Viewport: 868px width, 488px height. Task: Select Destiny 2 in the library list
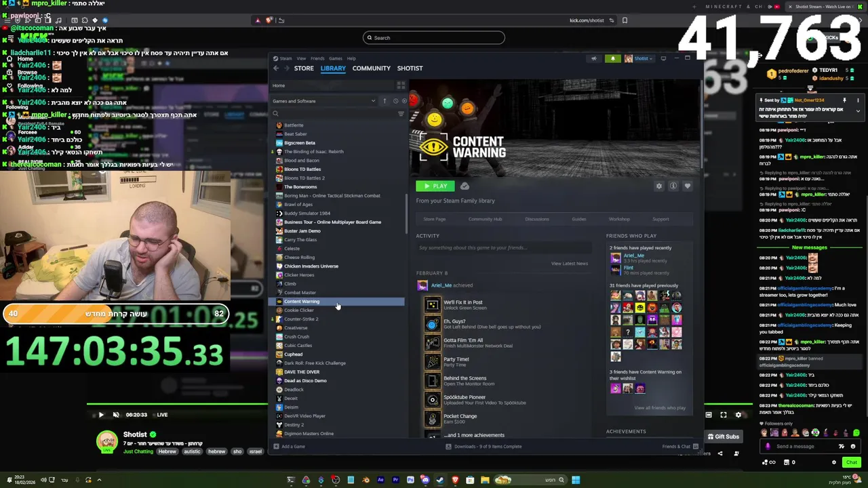tap(294, 424)
